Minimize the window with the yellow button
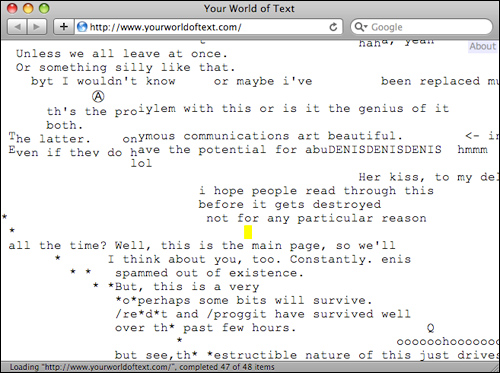The height and width of the screenshot is (373, 500). 28,8
